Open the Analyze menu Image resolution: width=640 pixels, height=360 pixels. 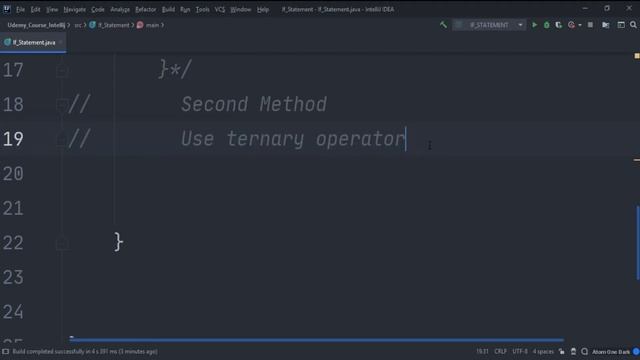coord(120,9)
